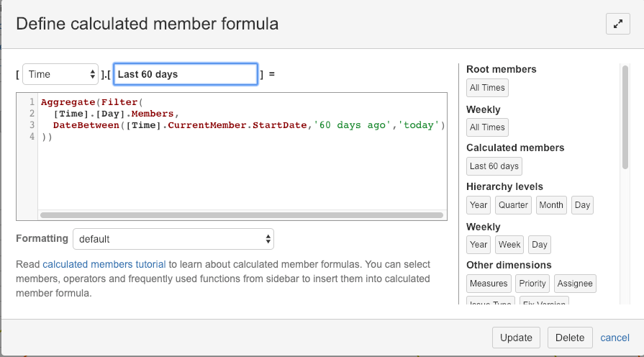The width and height of the screenshot is (644, 357).
Task: Insert Month hierarchy level
Action: tap(551, 205)
